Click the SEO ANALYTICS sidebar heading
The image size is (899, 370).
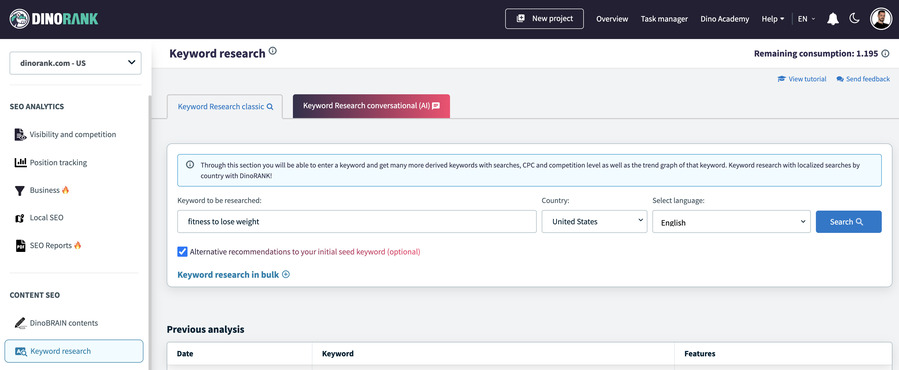click(x=37, y=107)
